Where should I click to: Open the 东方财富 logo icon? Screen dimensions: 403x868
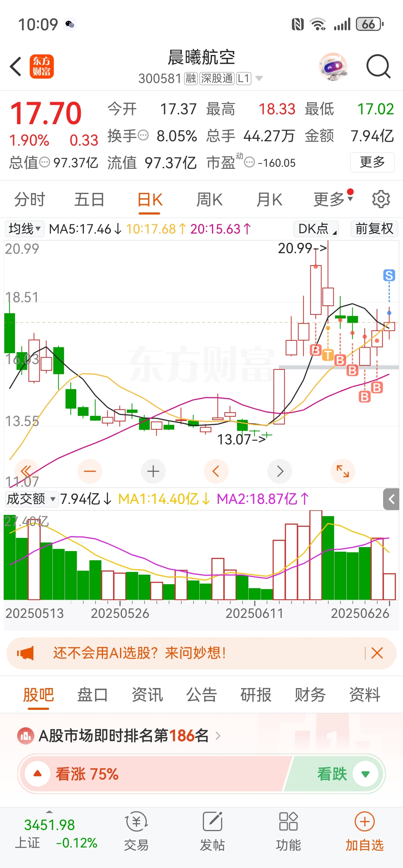[42, 67]
